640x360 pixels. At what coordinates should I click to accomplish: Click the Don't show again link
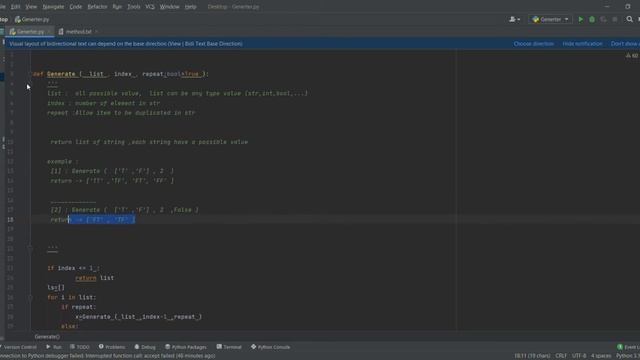click(x=625, y=44)
